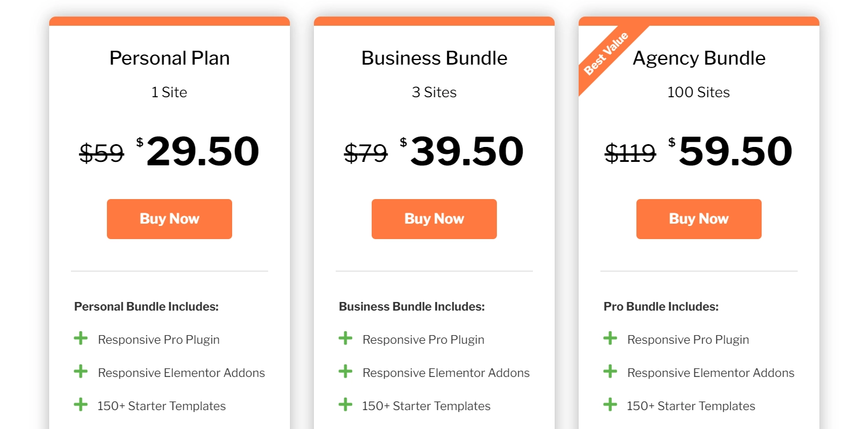This screenshot has height=429, width=868.
Task: Click the plus icon beside Responsive Elementor Addons in Personal Plan
Action: click(81, 372)
